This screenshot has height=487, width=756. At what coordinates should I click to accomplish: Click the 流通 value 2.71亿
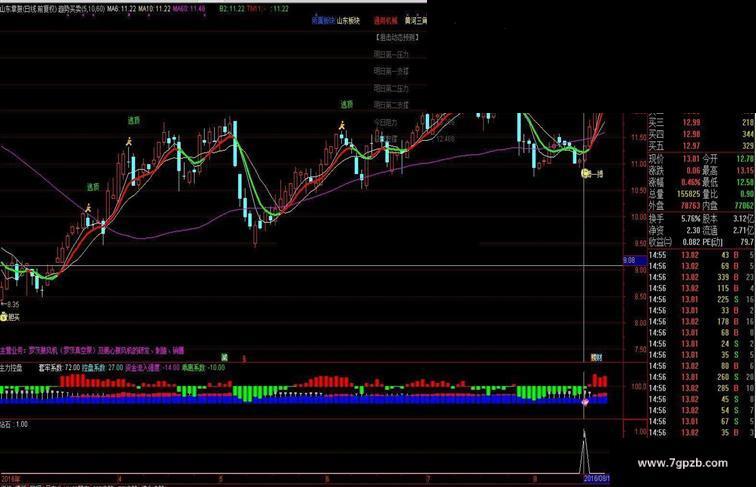742,230
